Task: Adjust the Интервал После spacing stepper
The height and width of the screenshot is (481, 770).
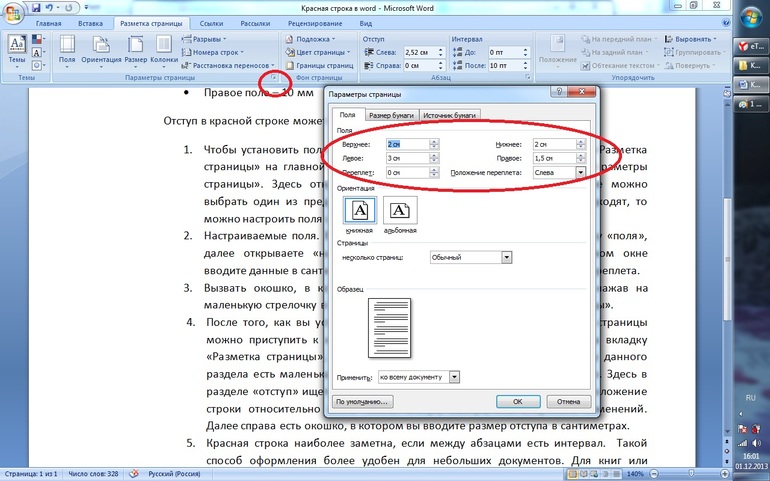Action: tap(525, 65)
